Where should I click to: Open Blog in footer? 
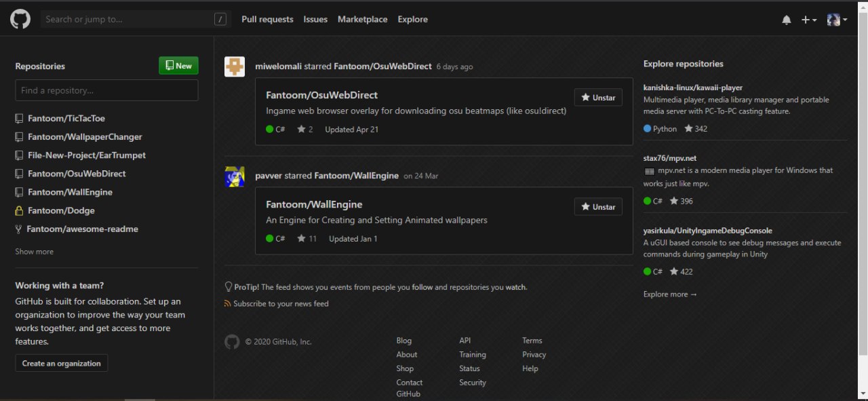click(x=404, y=341)
